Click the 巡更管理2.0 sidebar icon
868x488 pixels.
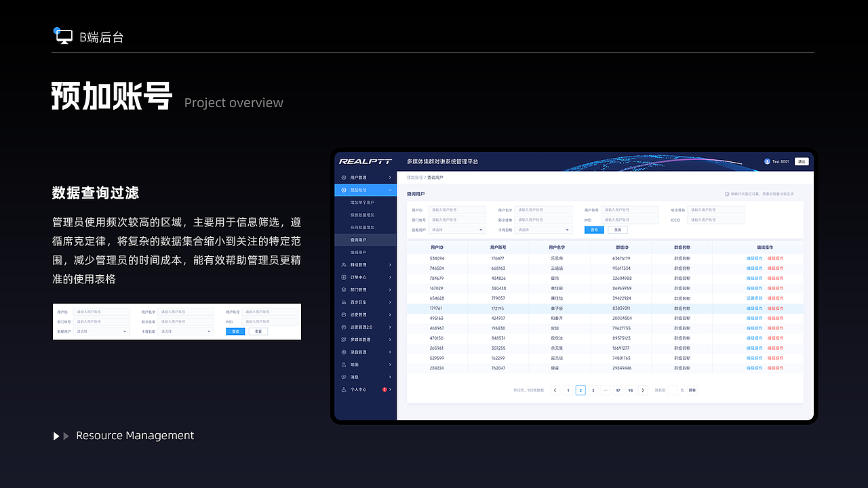pos(344,327)
